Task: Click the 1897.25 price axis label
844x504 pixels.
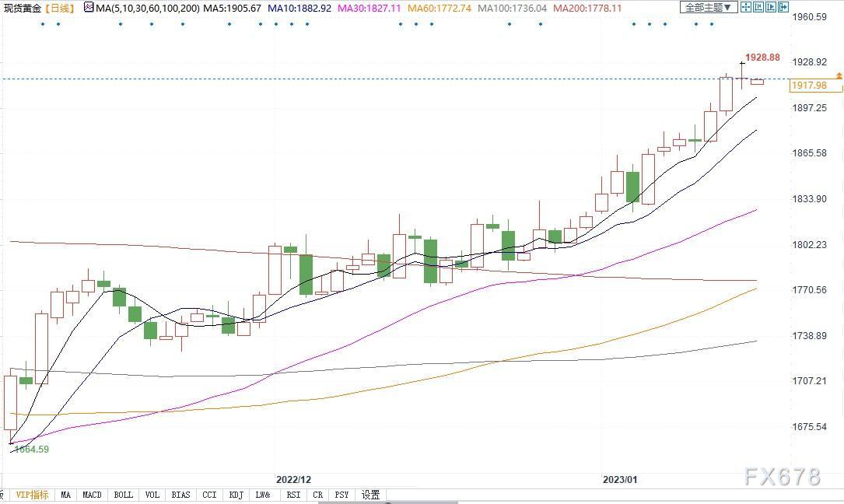Action: click(x=809, y=107)
